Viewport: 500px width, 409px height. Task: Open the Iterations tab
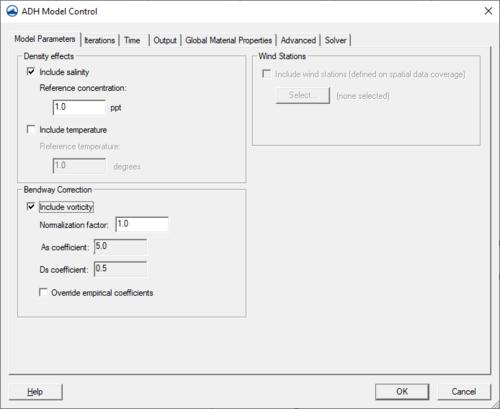100,40
